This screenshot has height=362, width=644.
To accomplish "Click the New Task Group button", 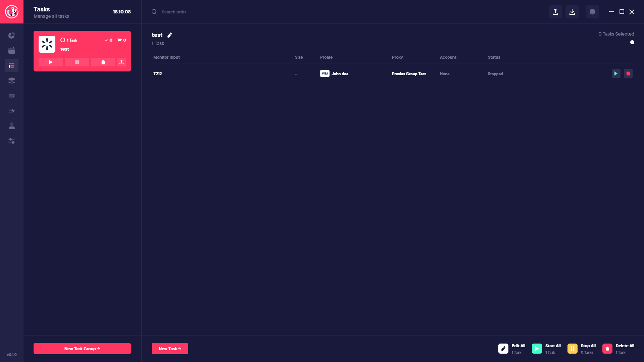I will click(x=82, y=349).
